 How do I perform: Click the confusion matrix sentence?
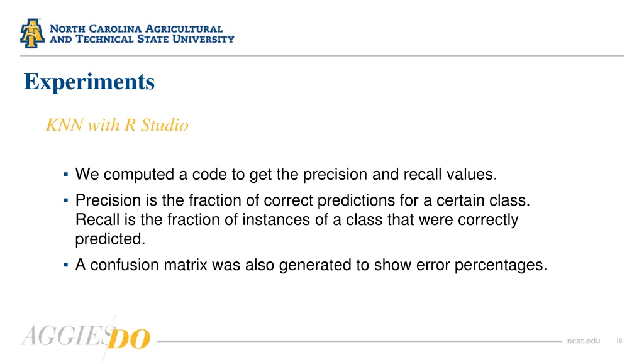click(311, 265)
